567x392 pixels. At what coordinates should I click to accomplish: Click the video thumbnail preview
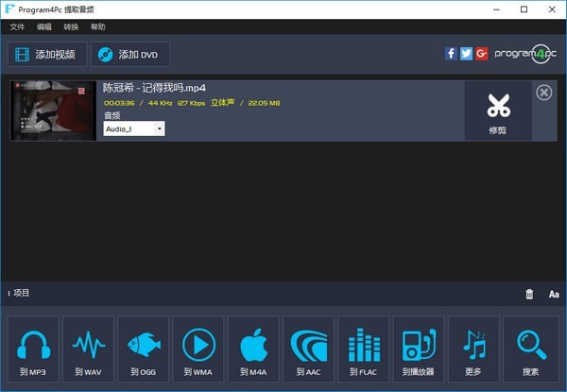(53, 111)
